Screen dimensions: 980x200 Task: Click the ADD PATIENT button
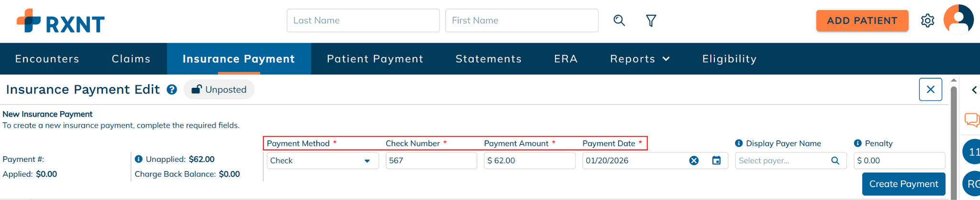tap(862, 21)
